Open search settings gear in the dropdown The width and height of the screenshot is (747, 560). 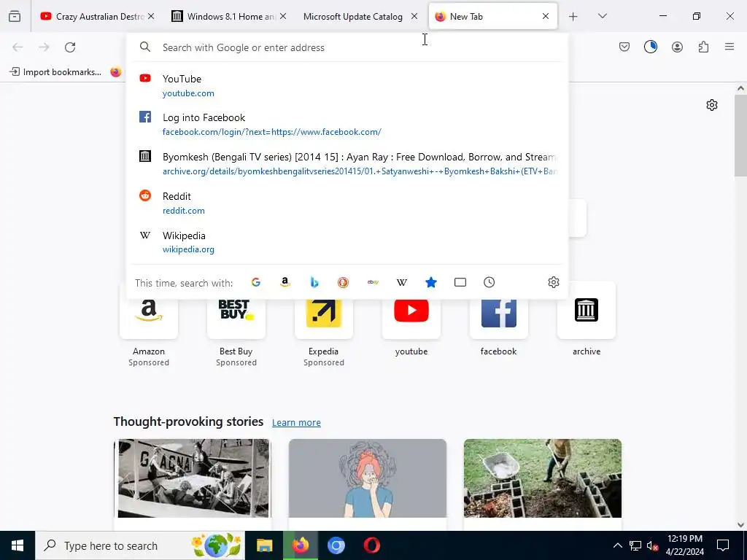pyautogui.click(x=553, y=282)
